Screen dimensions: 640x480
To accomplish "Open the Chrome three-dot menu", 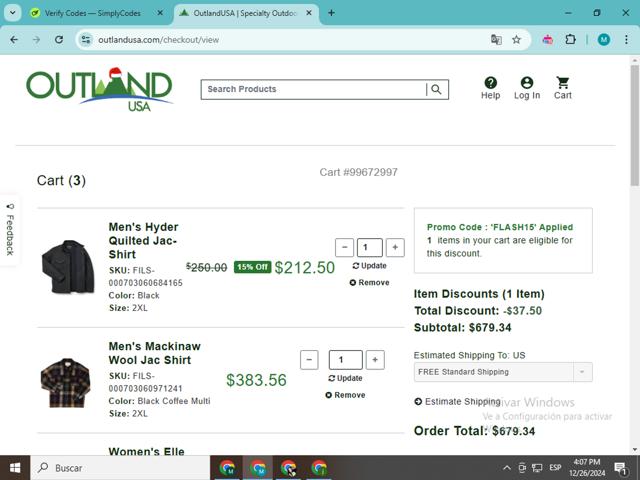I will (x=626, y=40).
